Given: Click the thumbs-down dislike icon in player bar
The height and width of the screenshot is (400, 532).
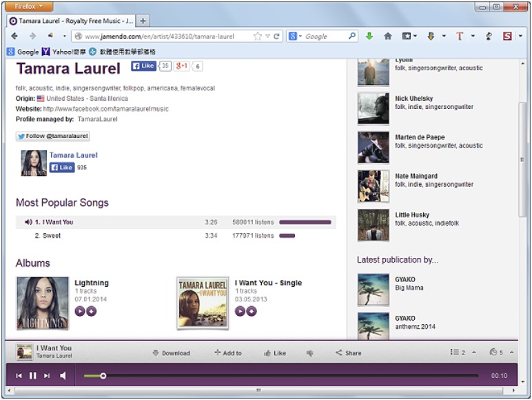Looking at the screenshot, I should (309, 353).
